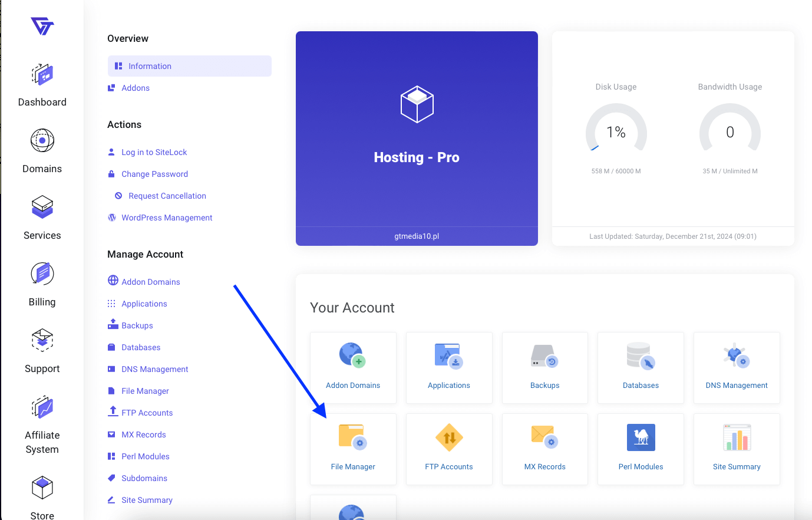Click the upload icon beside FTP Accounts link

coord(113,411)
